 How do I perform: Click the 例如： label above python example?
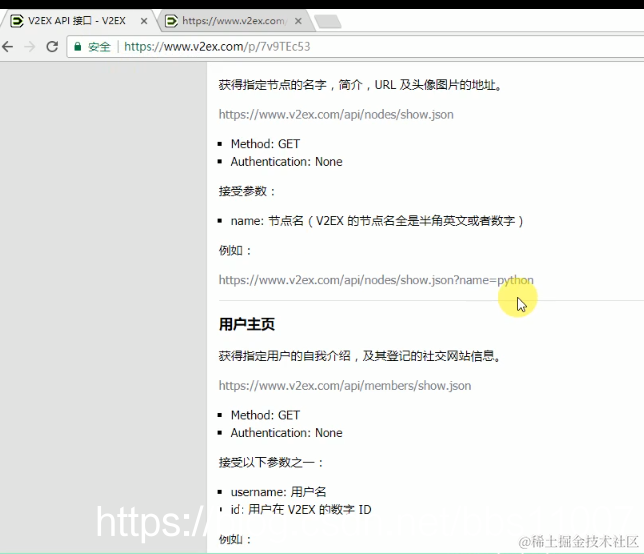tap(235, 251)
